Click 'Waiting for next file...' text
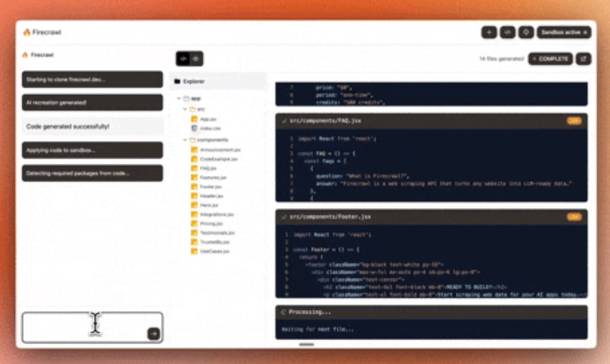 tap(317, 330)
